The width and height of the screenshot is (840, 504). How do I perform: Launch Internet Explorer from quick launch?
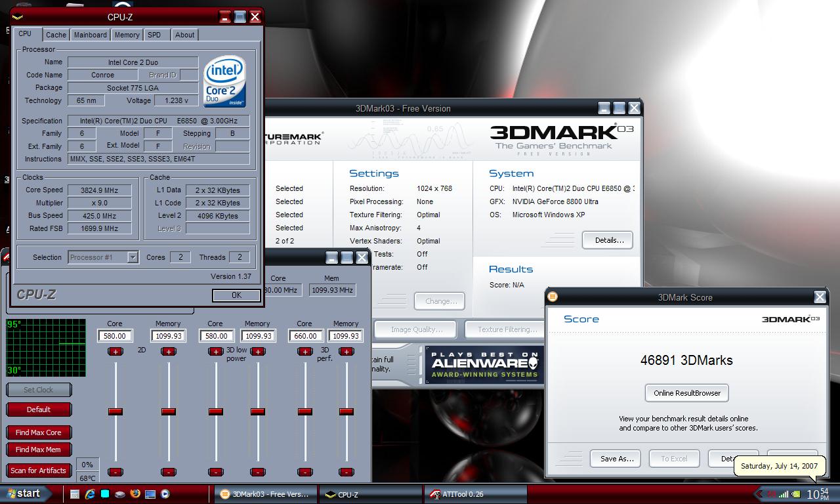90,494
